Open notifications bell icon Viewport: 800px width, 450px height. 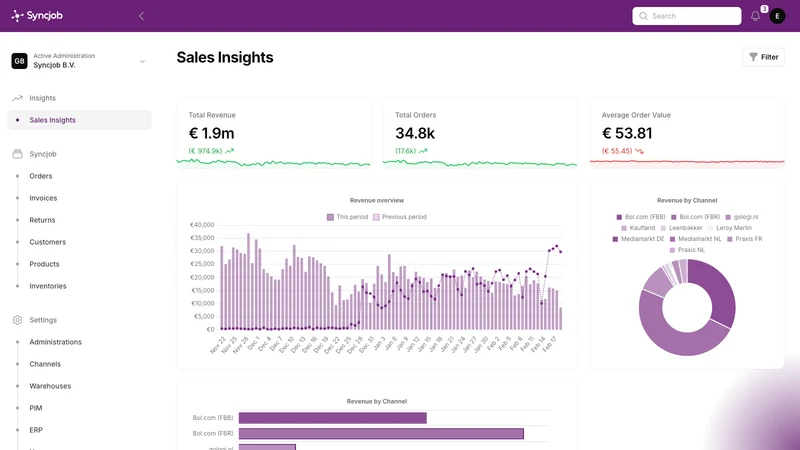pyautogui.click(x=755, y=16)
